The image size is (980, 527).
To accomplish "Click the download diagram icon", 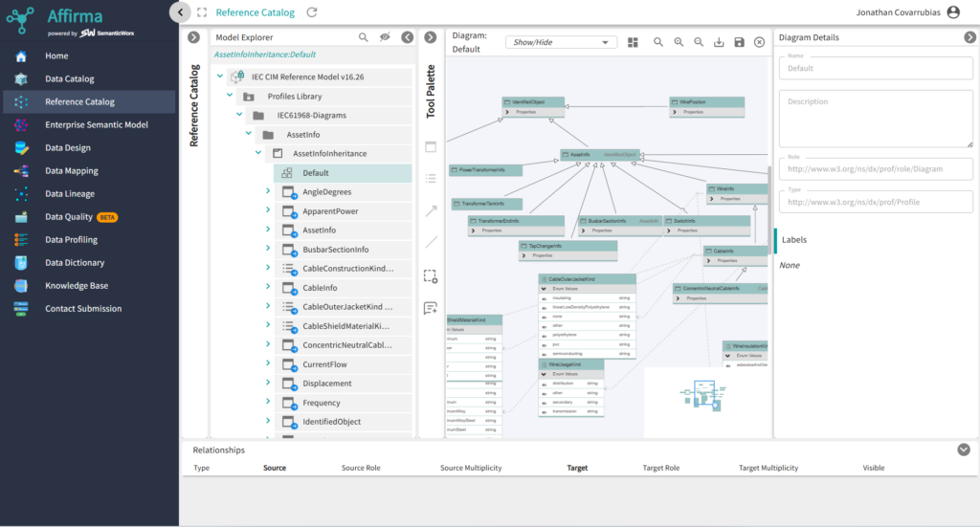I will point(719,42).
